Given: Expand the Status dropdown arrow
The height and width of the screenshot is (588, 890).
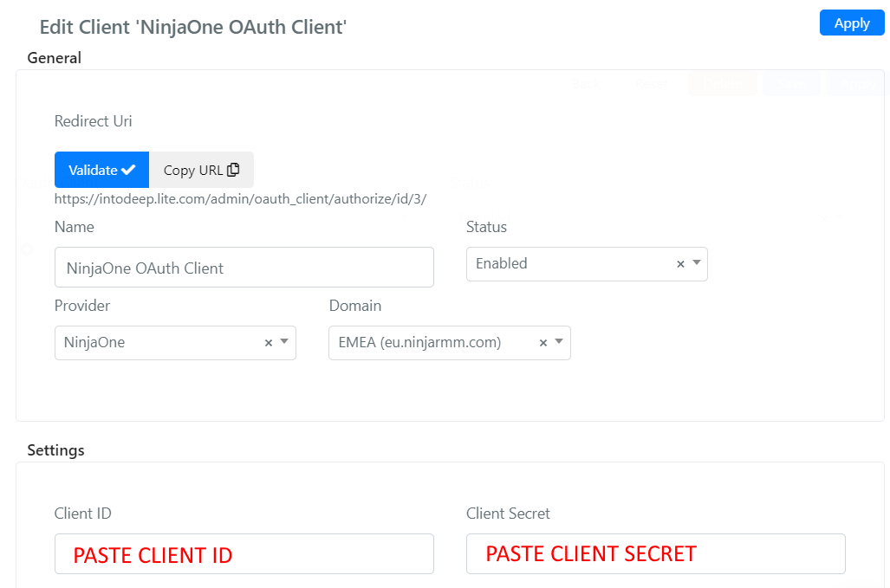Looking at the screenshot, I should 697,262.
